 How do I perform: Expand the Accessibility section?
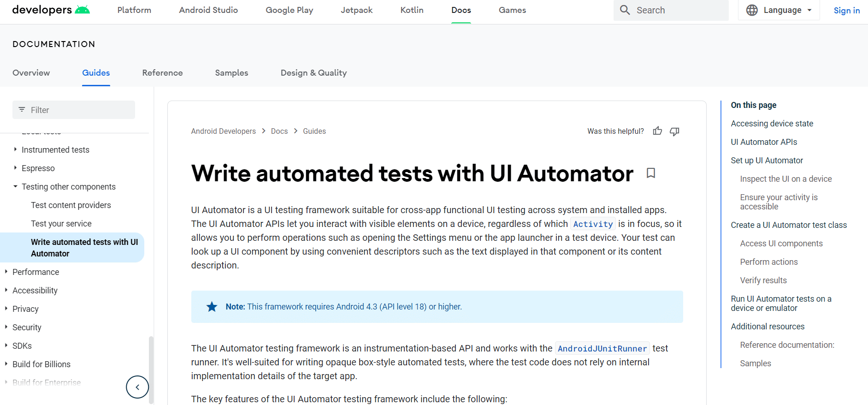(6, 290)
